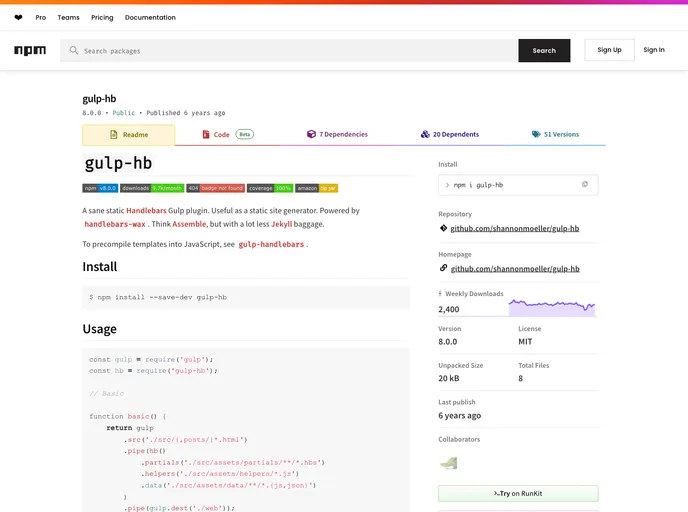The height and width of the screenshot is (512, 688).
Task: Click the Try on RunKit button
Action: [518, 494]
